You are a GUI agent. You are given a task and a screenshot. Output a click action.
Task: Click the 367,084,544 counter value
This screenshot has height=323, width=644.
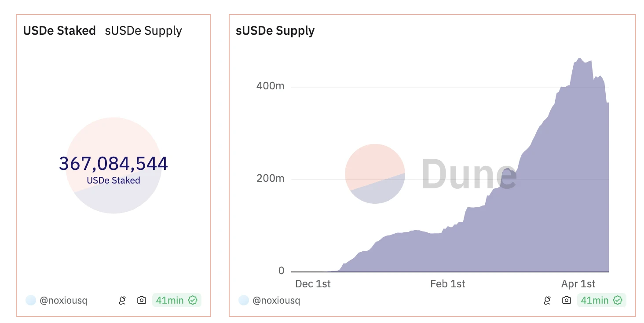(113, 164)
